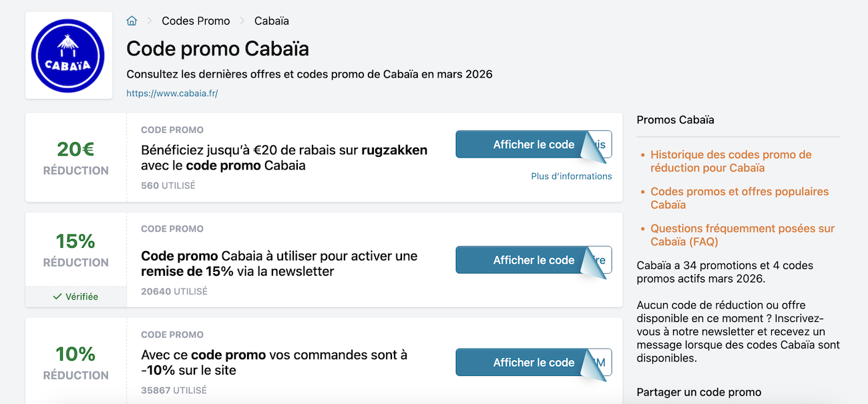
Task: Select the Cabaïa breadcrumb entry
Action: click(271, 21)
